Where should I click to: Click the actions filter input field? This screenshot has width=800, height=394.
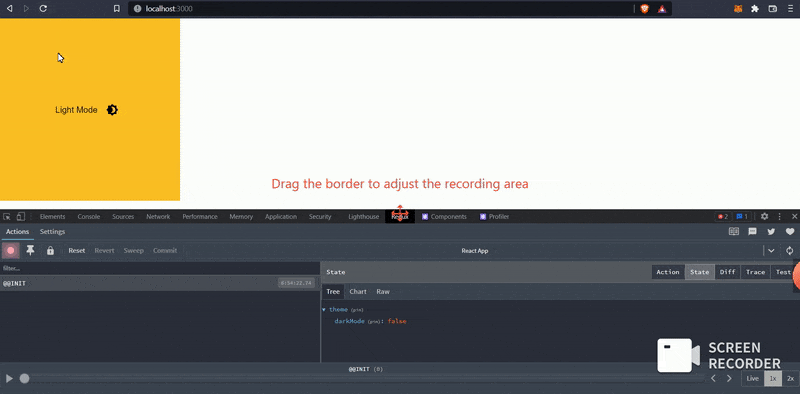pyautogui.click(x=160, y=268)
